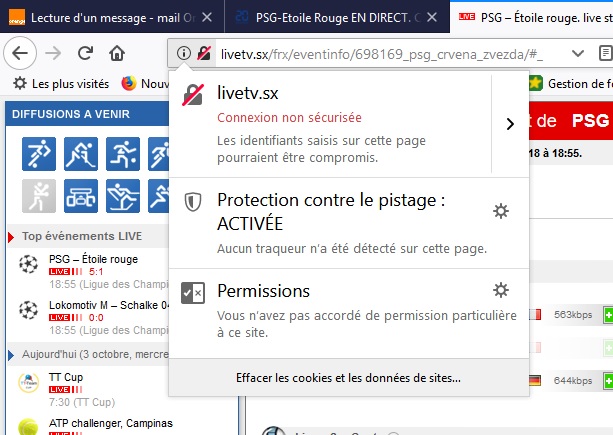613x435 pixels.
Task: Switch to the Lecture d'un message tab
Action: pos(113,17)
